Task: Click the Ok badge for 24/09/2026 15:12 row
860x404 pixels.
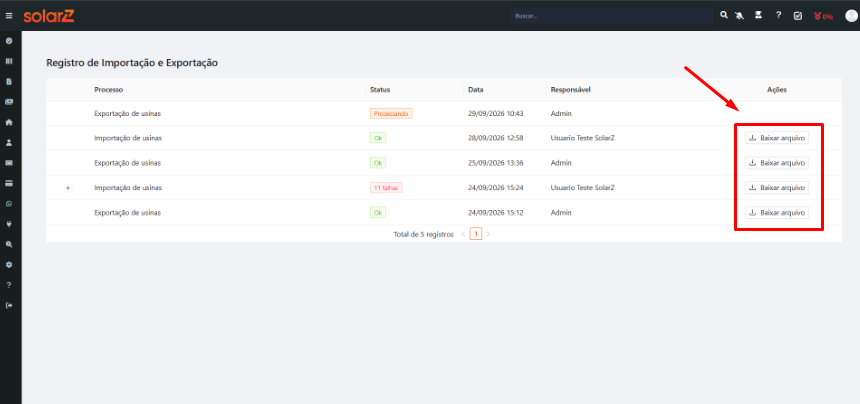Action: pyautogui.click(x=378, y=212)
